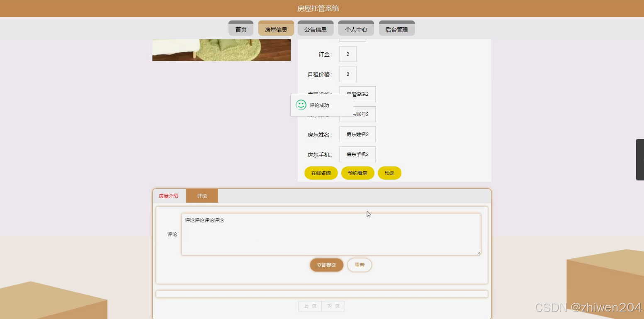Click the 上一页 pagination button
Image resolution: width=644 pixels, height=319 pixels.
[x=310, y=306]
